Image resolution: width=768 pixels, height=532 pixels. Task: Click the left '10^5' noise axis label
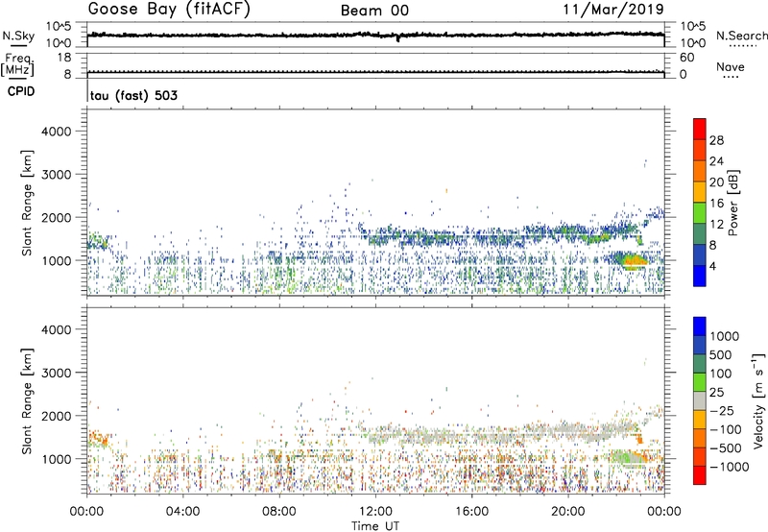tap(60, 27)
